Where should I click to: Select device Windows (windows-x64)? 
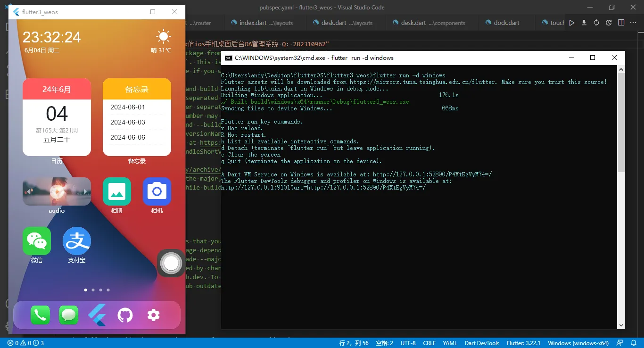578,343
